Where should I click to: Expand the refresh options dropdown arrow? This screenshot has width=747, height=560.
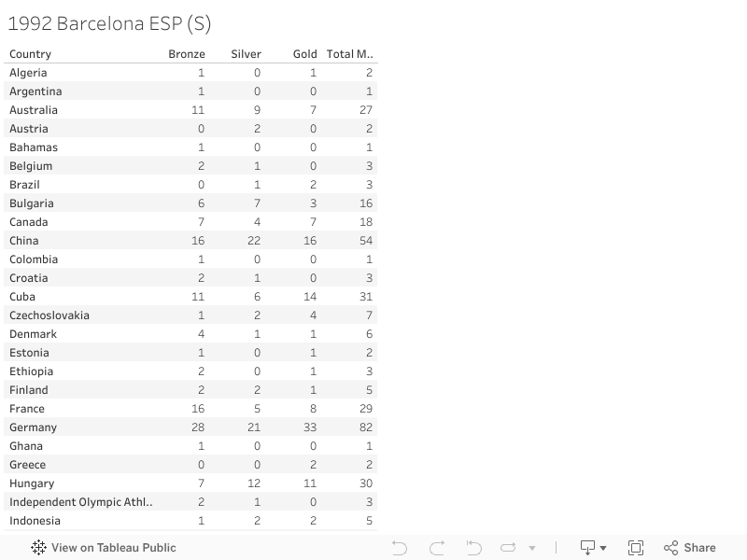(532, 549)
